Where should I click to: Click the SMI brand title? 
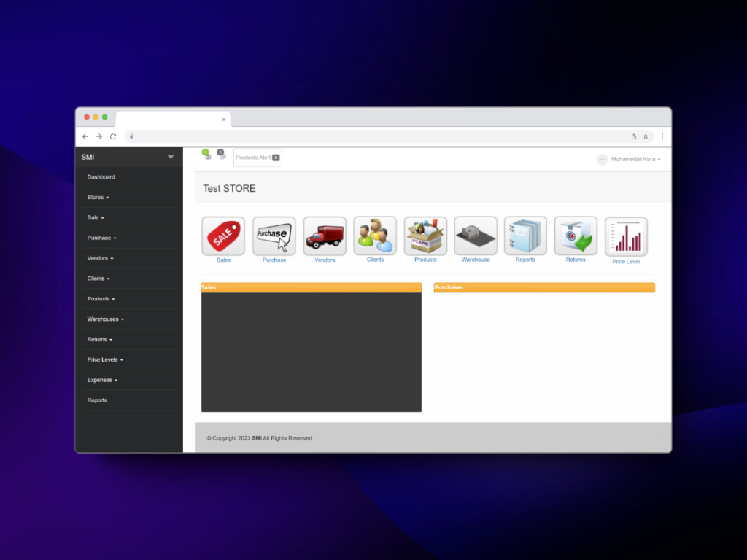point(88,157)
